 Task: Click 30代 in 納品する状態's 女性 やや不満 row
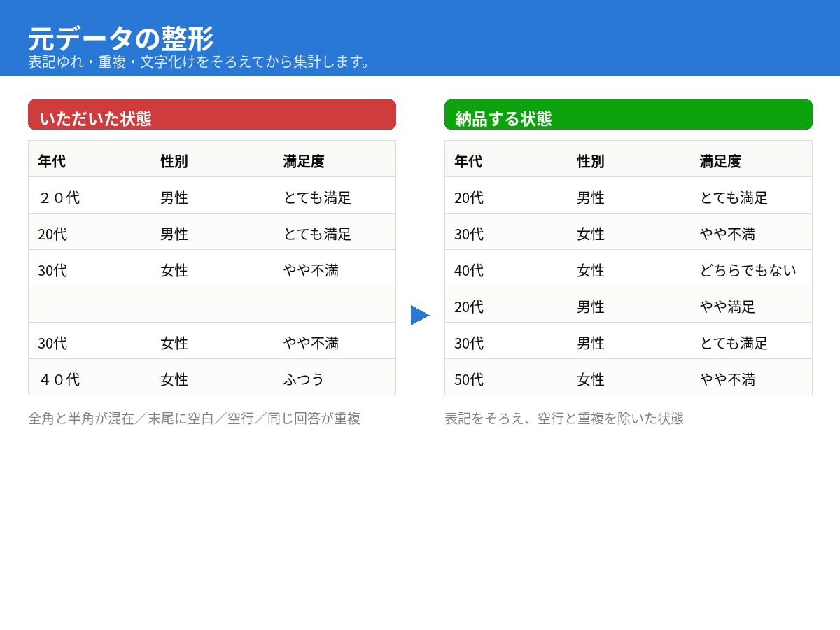coord(469,234)
